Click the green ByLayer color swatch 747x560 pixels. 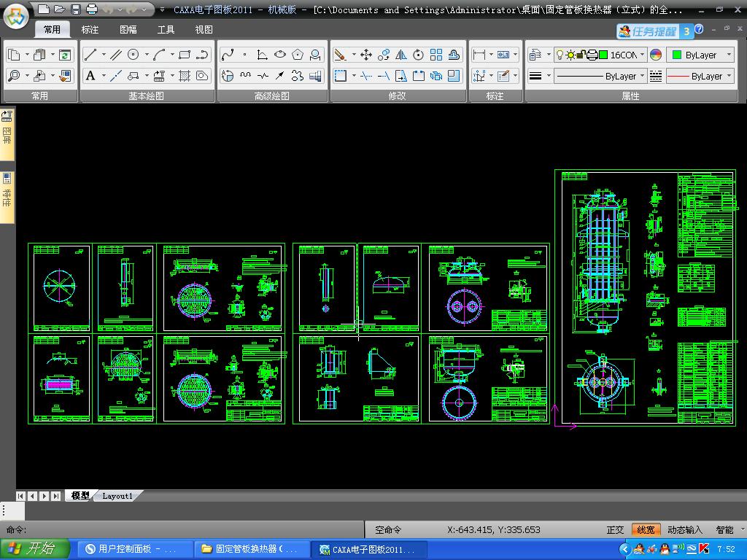pos(677,55)
